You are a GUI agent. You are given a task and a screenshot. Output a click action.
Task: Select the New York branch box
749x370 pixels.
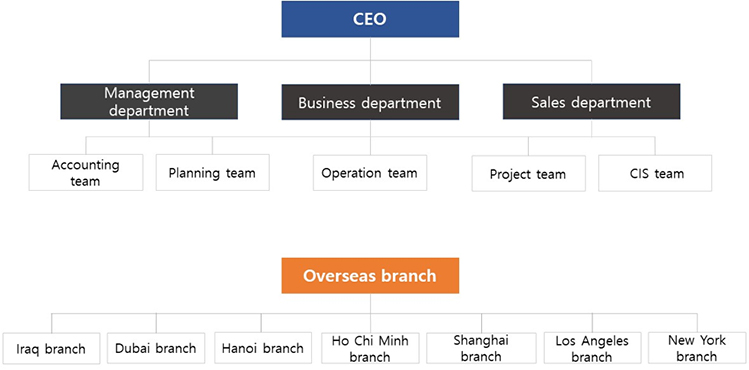coord(697,349)
